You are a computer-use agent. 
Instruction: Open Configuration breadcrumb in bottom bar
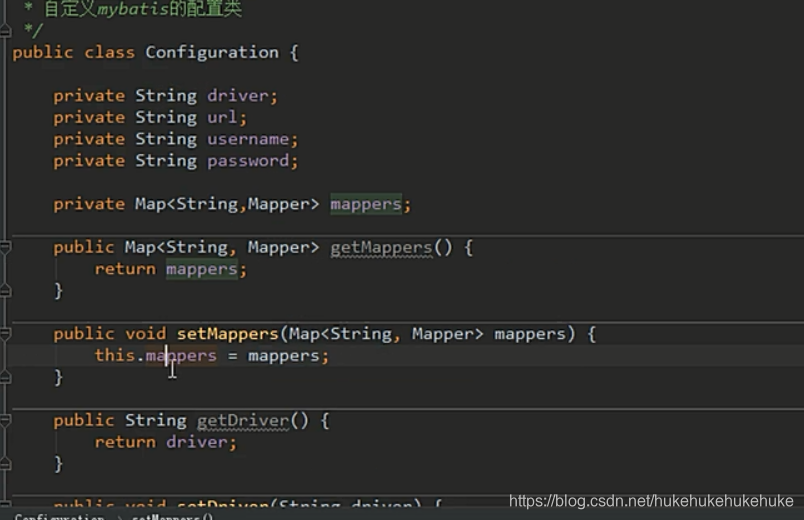(59, 516)
